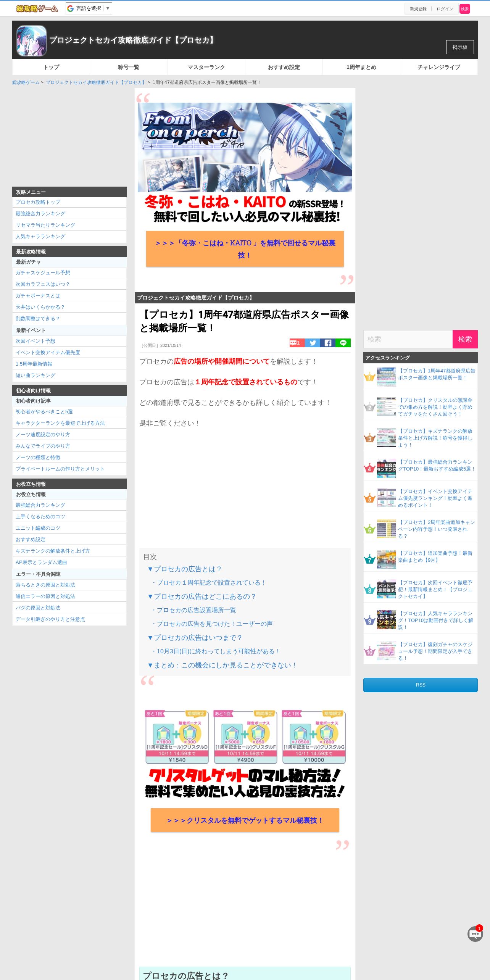Open the 1周年まとめ navigation tab

(x=361, y=67)
